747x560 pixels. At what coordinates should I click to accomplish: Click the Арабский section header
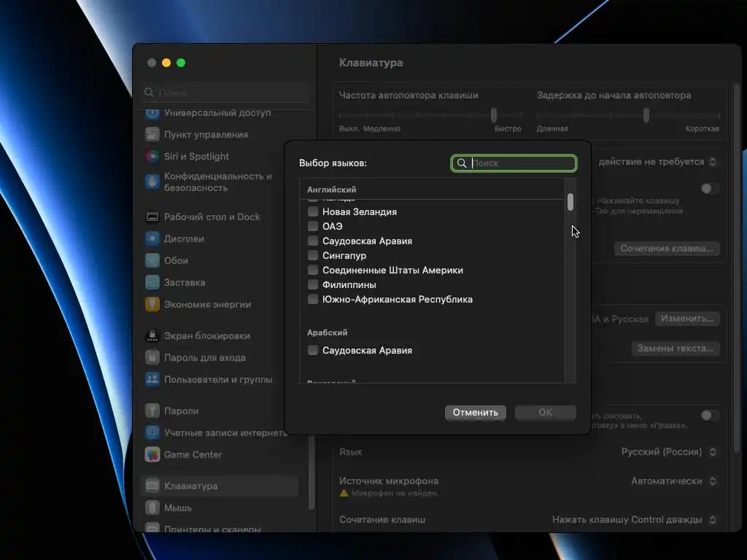click(328, 332)
